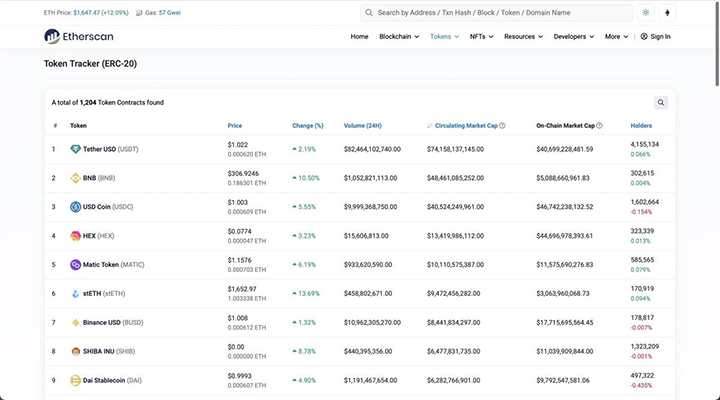Sort by Circulating Market Cap column header
Image resolution: width=720 pixels, height=400 pixels.
coord(466,125)
